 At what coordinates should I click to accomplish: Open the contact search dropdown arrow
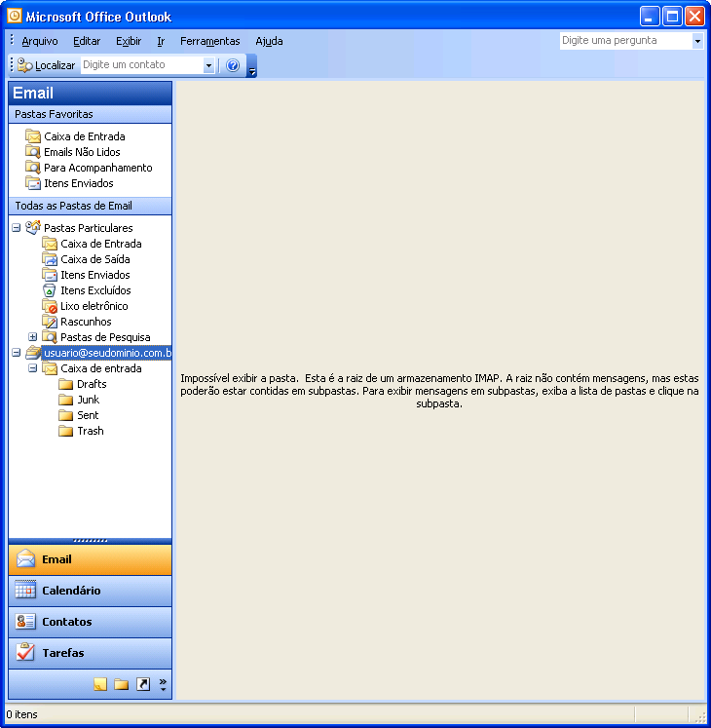[208, 65]
